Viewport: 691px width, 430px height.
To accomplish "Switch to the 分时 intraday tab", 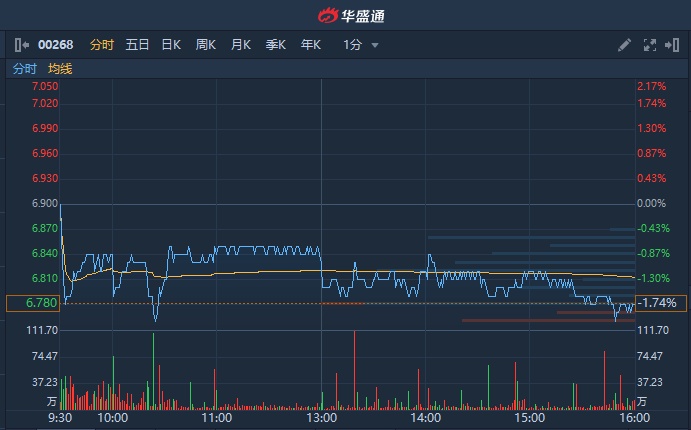I will 102,45.
